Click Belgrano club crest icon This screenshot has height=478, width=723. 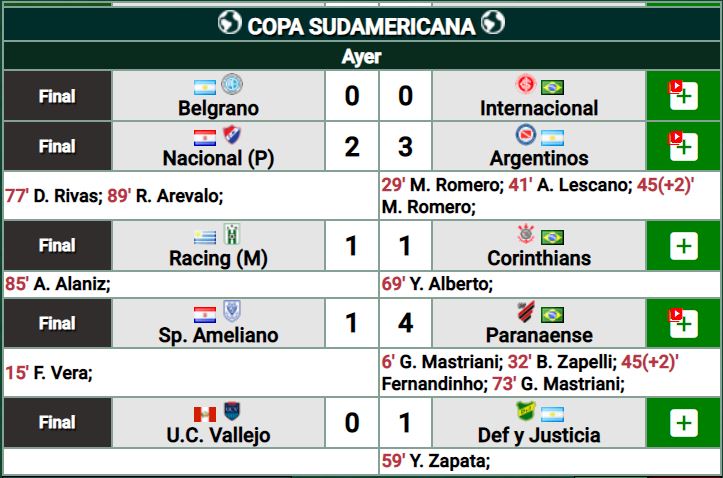[x=233, y=85]
